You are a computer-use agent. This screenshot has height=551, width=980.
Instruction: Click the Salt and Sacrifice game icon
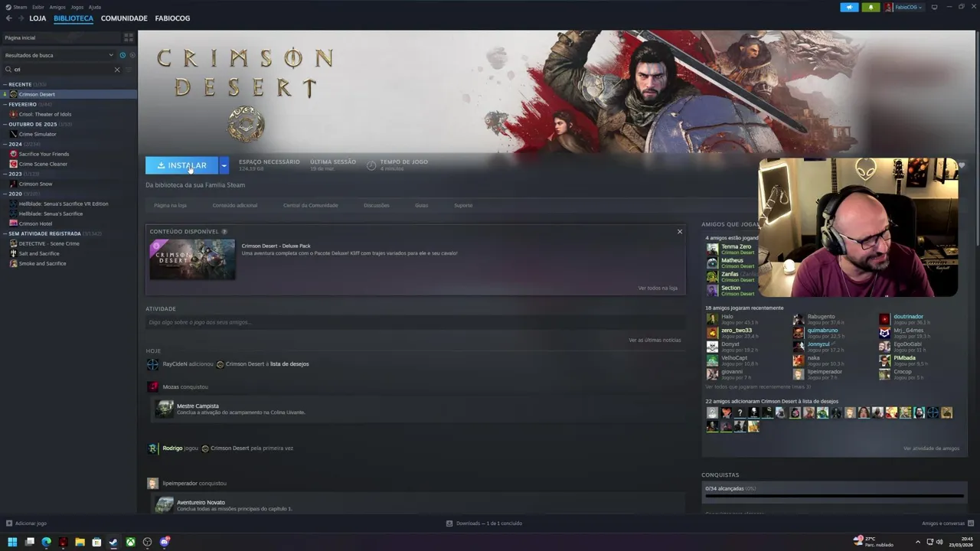14,253
